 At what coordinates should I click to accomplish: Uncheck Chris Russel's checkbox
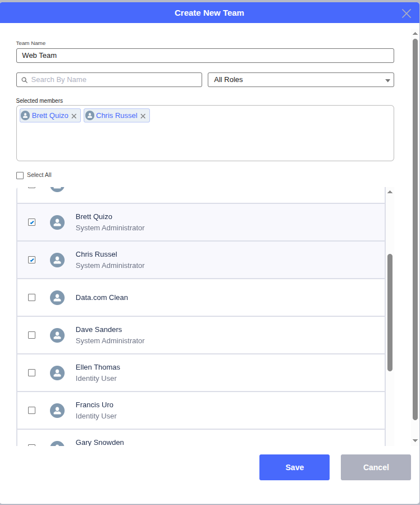click(32, 260)
